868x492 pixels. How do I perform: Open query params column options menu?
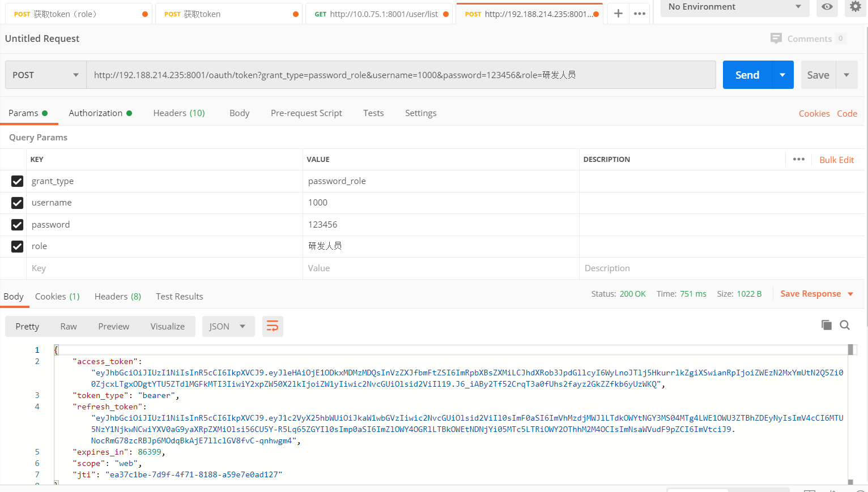click(799, 159)
